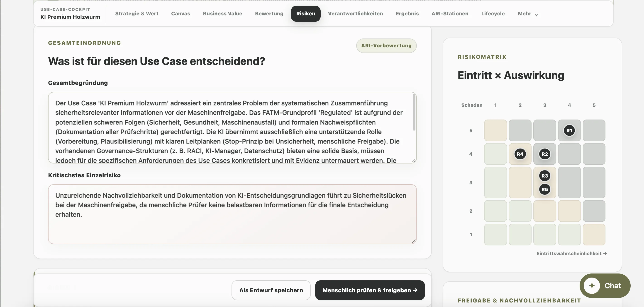
Task: Expand the Mehr dropdown menu
Action: [x=527, y=14]
